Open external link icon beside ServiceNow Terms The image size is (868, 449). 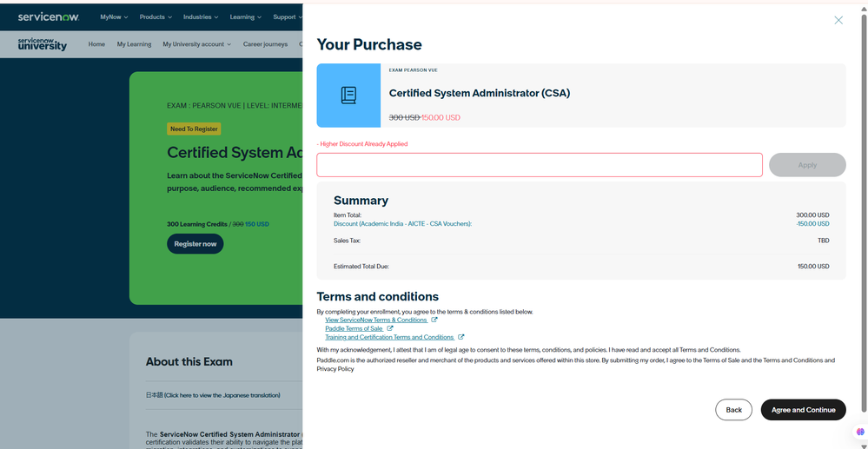434,320
